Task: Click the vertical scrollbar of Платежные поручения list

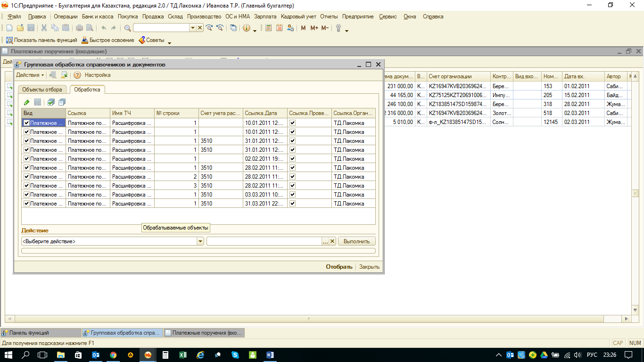Action: tap(635, 193)
